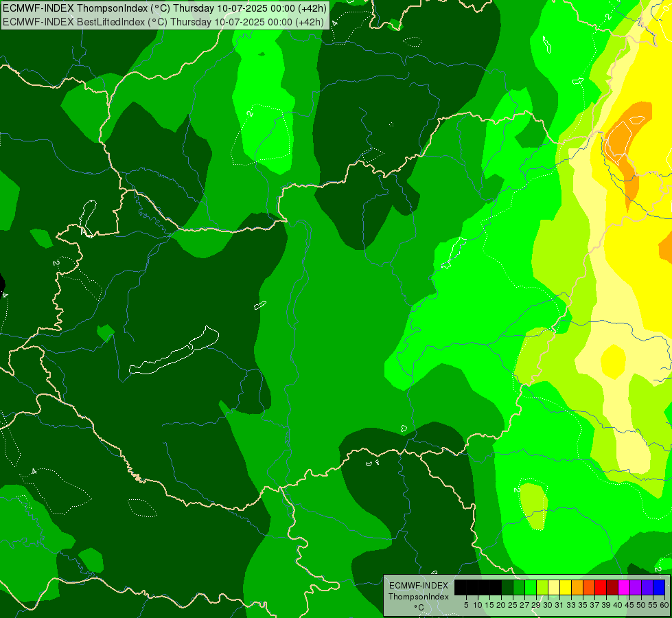The width and height of the screenshot is (672, 618).
Task: Select the indigo 50-55 legend swatch
Action: pos(647,588)
